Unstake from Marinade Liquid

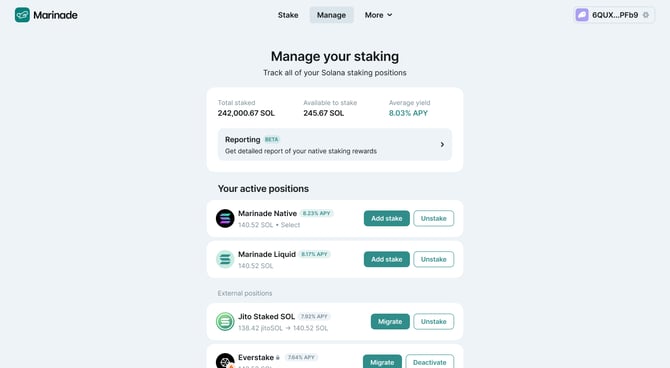click(433, 259)
